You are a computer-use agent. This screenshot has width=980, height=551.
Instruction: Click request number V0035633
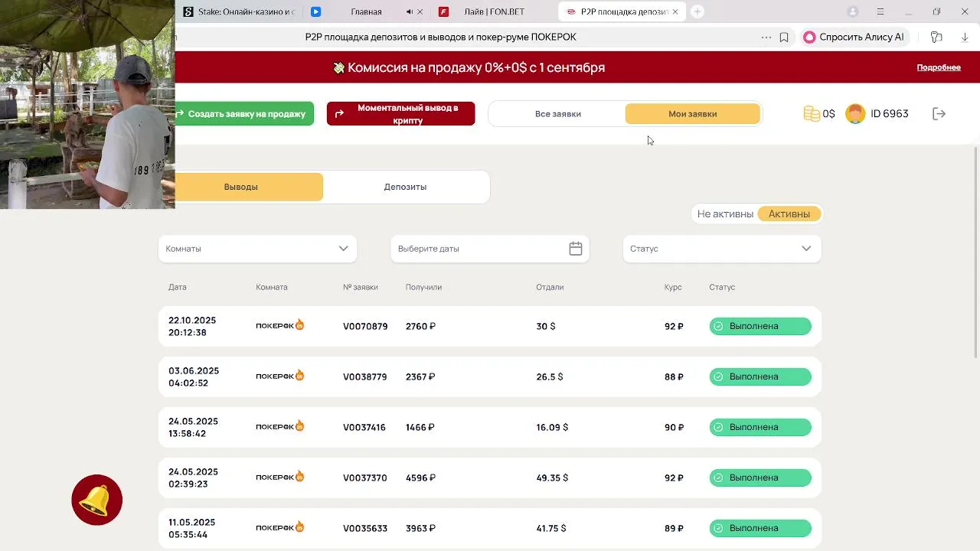pyautogui.click(x=364, y=528)
